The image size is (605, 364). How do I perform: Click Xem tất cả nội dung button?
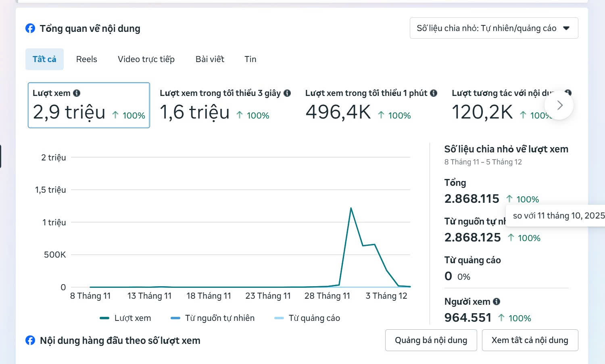pos(530,340)
